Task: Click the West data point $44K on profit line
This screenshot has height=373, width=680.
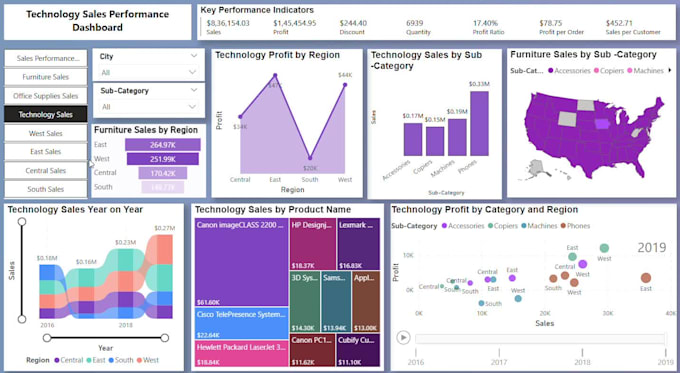Action: (345, 85)
